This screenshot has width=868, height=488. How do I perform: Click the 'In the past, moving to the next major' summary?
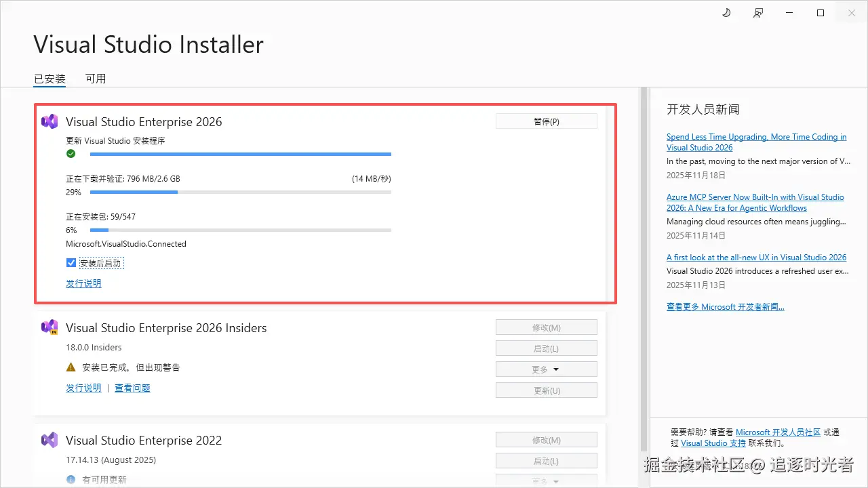pos(758,161)
